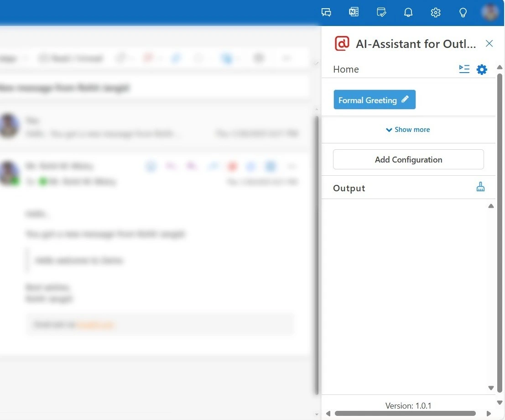Open the prompt list icon next to Home
Image resolution: width=505 pixels, height=420 pixels.
(464, 69)
